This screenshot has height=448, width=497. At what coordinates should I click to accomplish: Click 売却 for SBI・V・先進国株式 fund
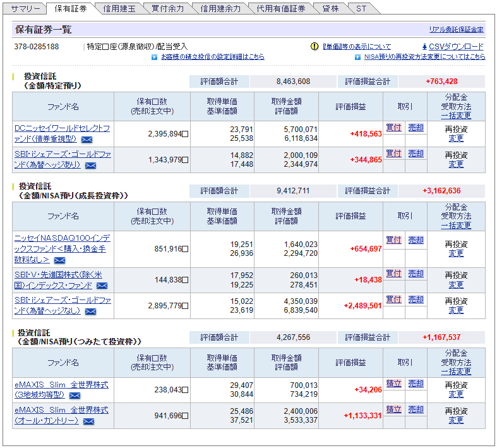pyautogui.click(x=416, y=274)
